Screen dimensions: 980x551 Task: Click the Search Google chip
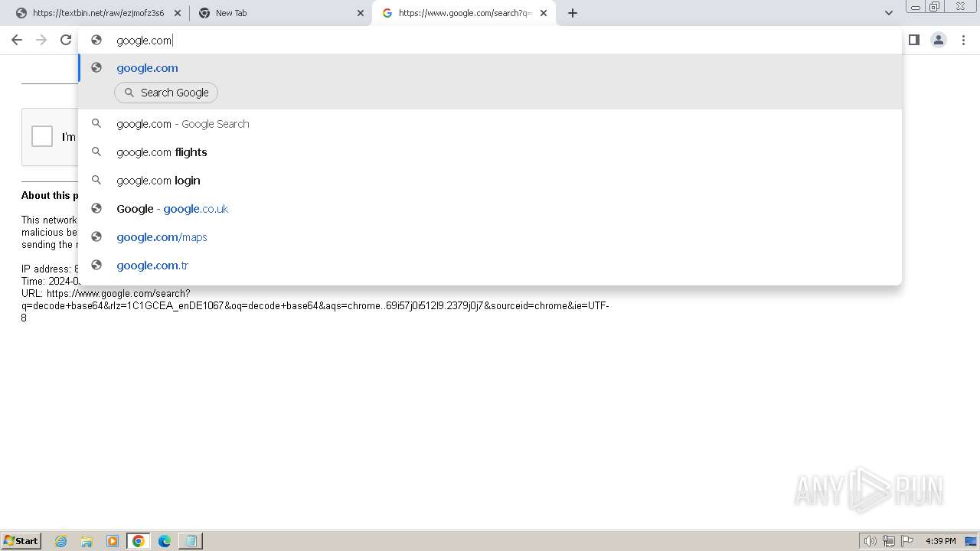pos(166,93)
